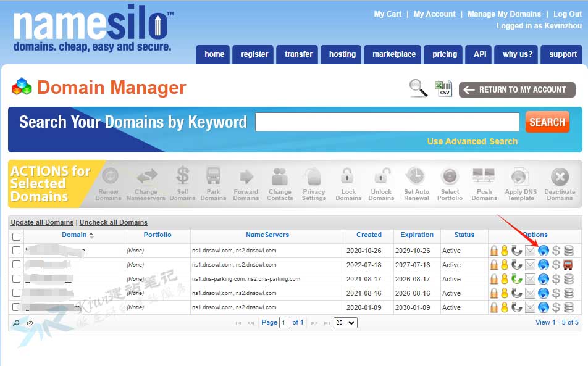Check the box for domain created 2020-01-09
This screenshot has width=588, height=366.
(x=16, y=307)
